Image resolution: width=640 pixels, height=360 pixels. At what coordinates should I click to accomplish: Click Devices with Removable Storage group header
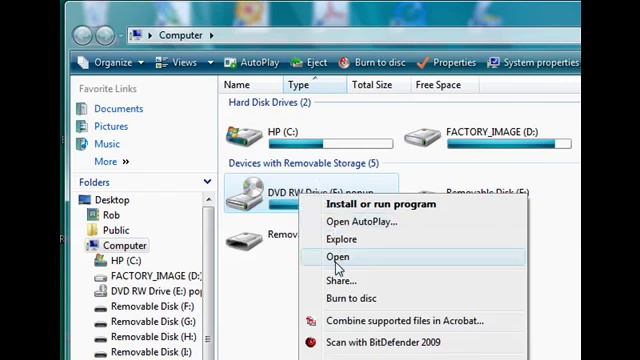coord(304,163)
